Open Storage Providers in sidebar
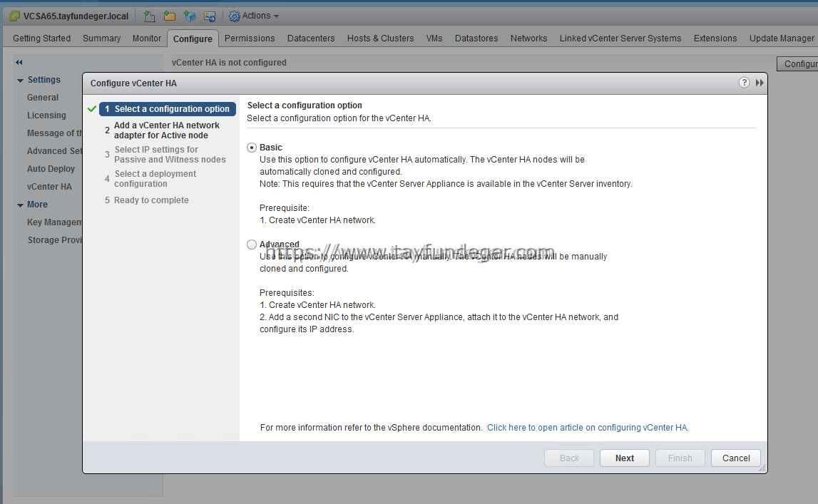Viewport: 818px width, 504px height. pyautogui.click(x=54, y=240)
